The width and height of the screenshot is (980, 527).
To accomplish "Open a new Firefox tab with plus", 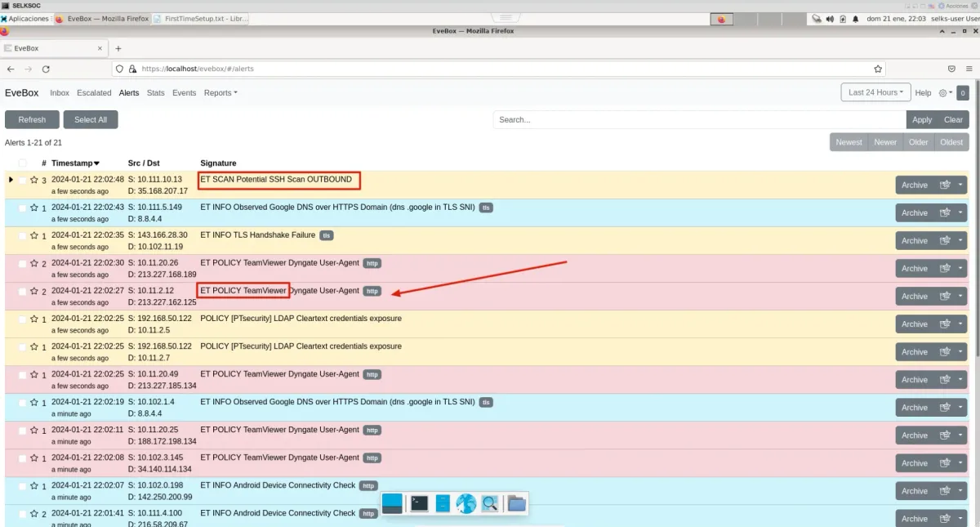I will 118,48.
